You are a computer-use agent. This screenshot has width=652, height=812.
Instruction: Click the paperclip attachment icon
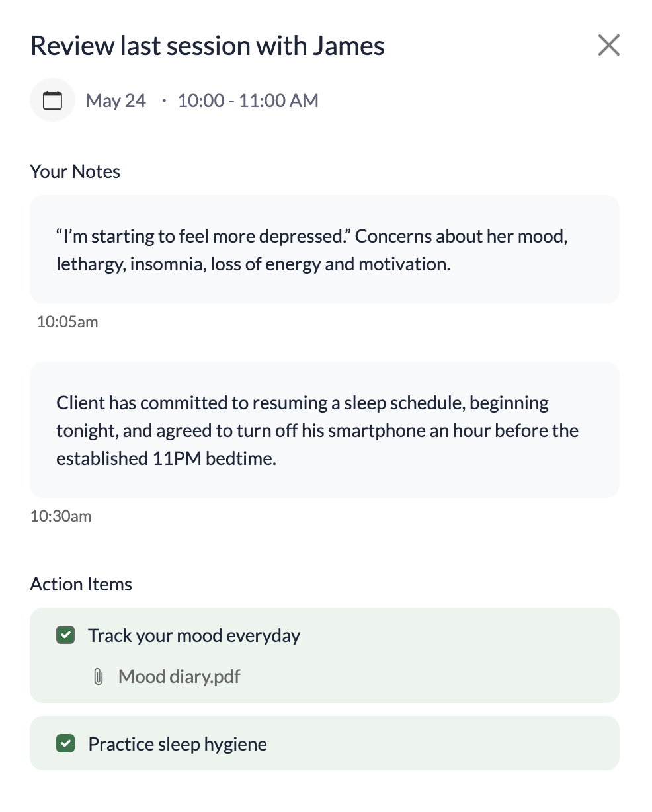[x=99, y=676]
